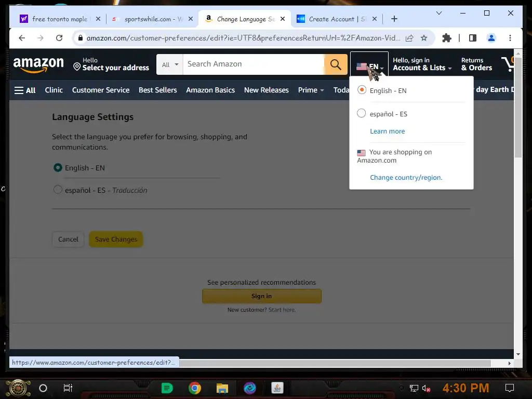Switch to free toronto maple tab
532x399 pixels.
[60, 19]
